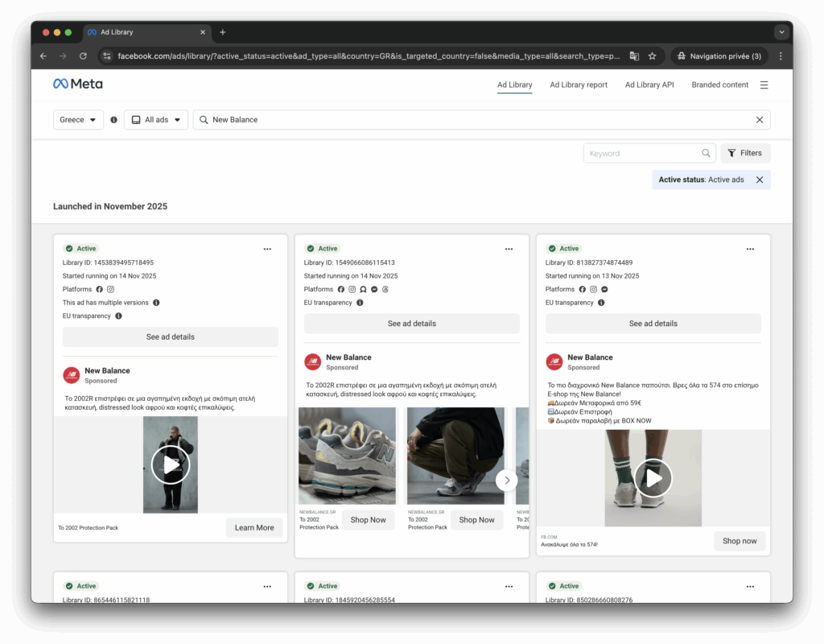Open the All ads category dropdown
Viewport: 824px width, 644px height.
click(x=156, y=120)
